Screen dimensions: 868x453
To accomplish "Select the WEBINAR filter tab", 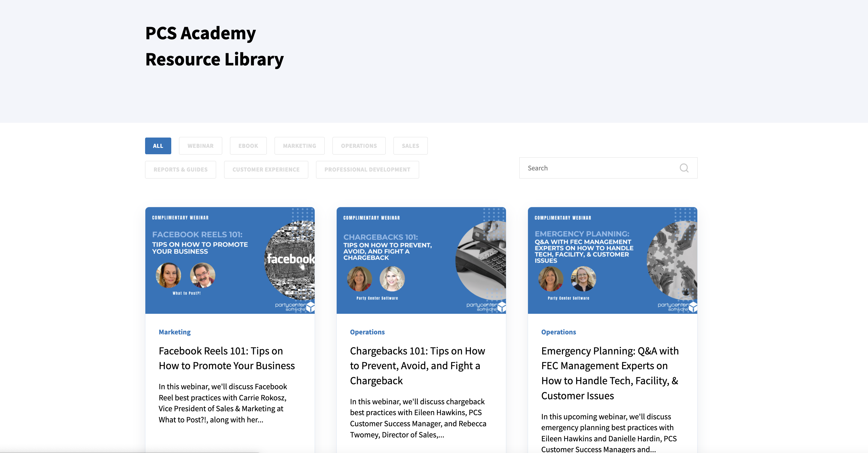I will point(200,145).
